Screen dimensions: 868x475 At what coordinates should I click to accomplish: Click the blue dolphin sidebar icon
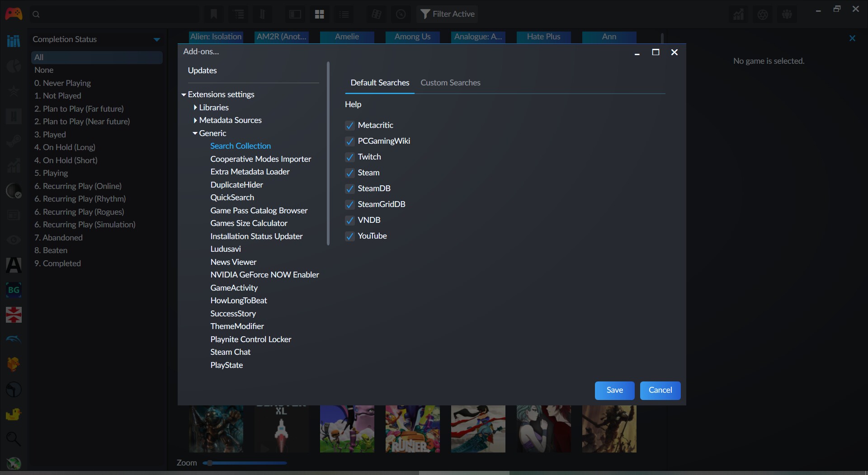[14, 339]
